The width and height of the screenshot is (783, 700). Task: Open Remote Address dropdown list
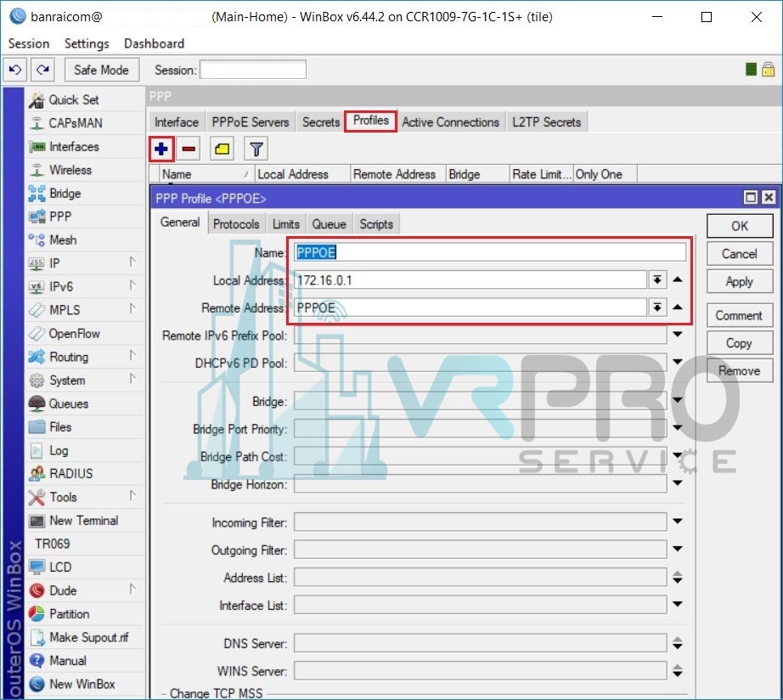click(657, 308)
